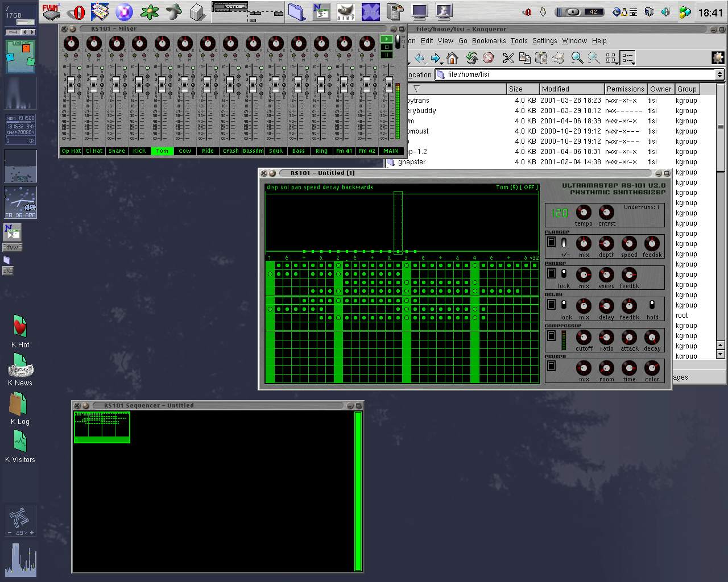
Task: Toggle the Delay hold switch
Action: point(652,305)
